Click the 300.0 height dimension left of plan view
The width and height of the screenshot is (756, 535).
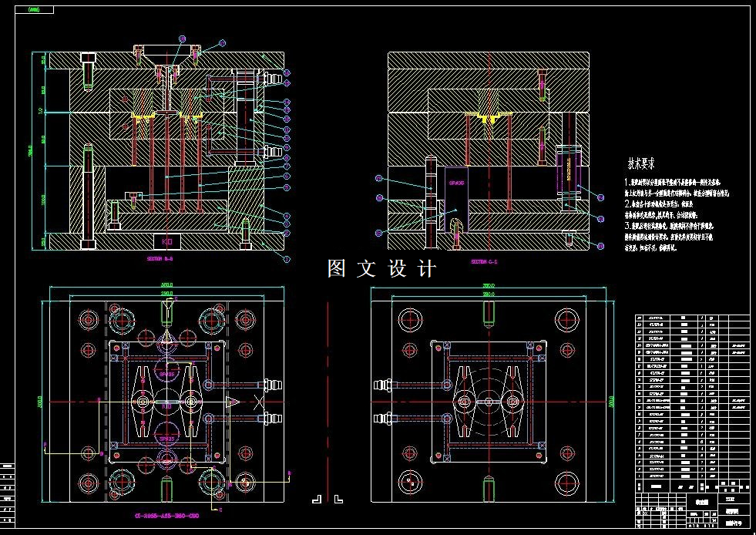(x=41, y=401)
